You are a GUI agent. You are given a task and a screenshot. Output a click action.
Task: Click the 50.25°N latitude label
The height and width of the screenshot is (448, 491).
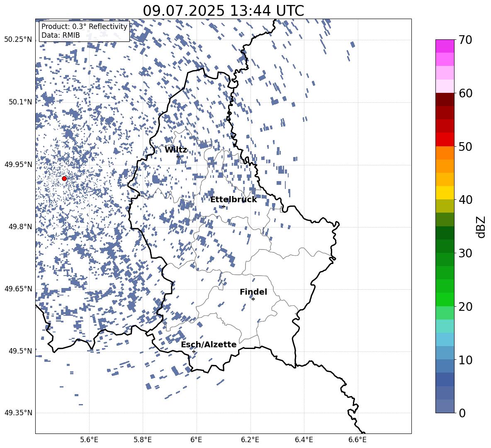(18, 40)
